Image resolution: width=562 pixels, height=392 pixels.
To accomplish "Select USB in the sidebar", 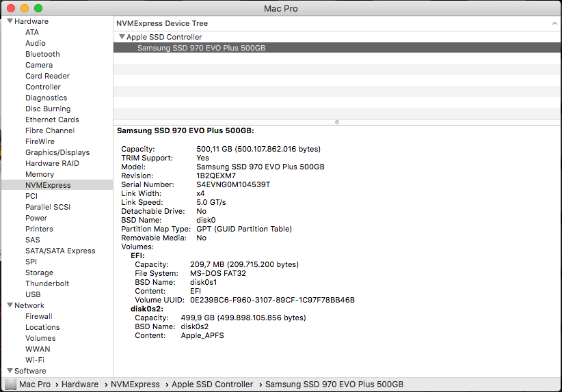I will 33,294.
